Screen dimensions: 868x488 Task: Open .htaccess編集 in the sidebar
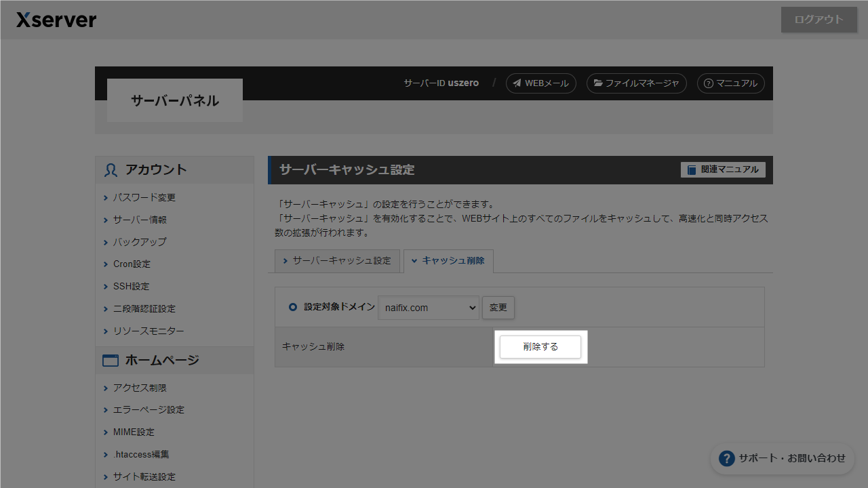(x=141, y=455)
